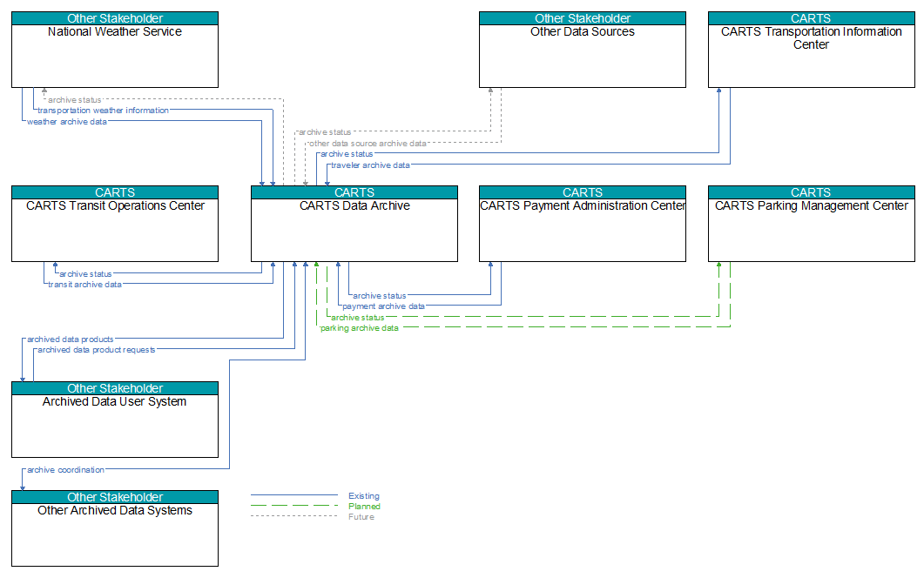Click the Other Stakeholder header above National Weather Service
This screenshot has height=578, width=924.
pos(115,18)
